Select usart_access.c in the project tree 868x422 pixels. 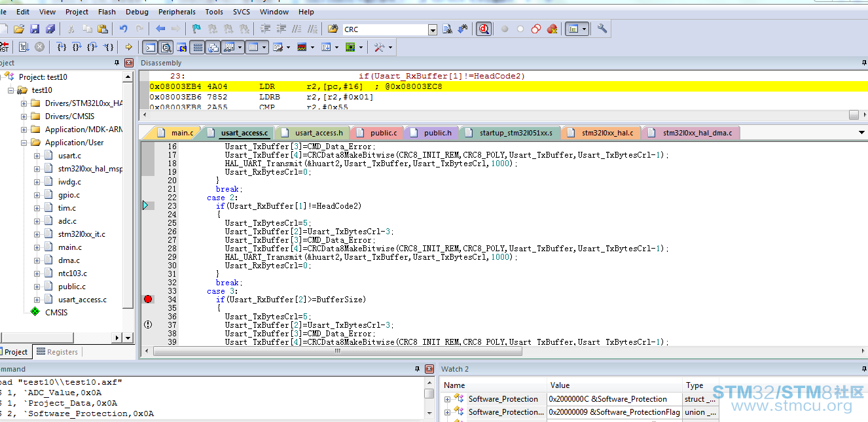[x=82, y=300]
